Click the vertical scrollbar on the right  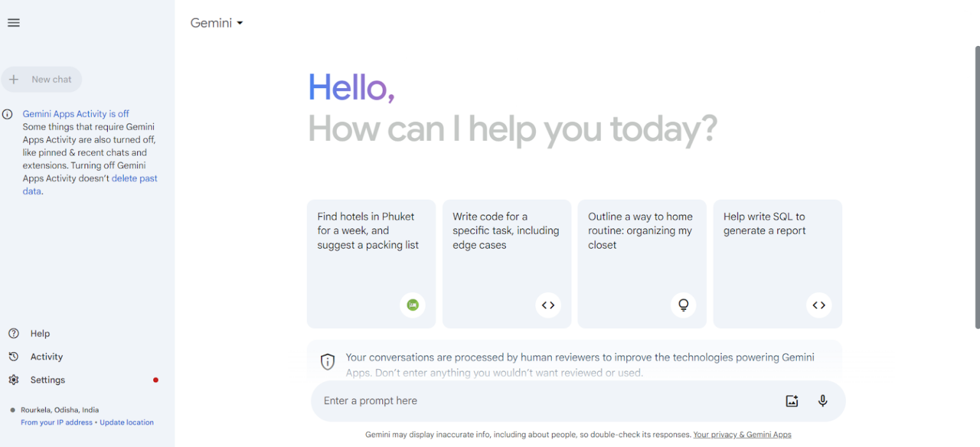[x=976, y=191]
